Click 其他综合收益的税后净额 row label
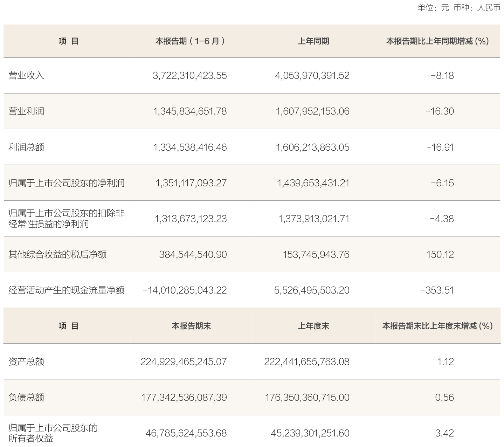Viewport: 504px width, 447px height. 57,254
